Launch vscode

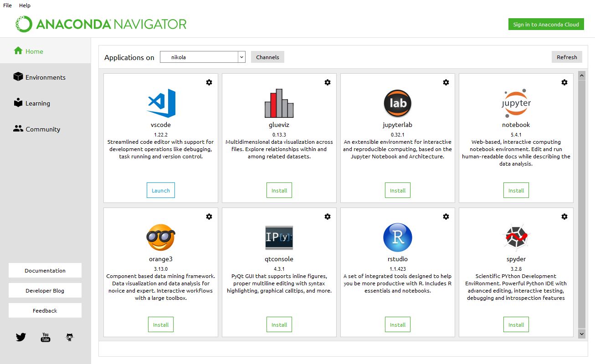(161, 190)
